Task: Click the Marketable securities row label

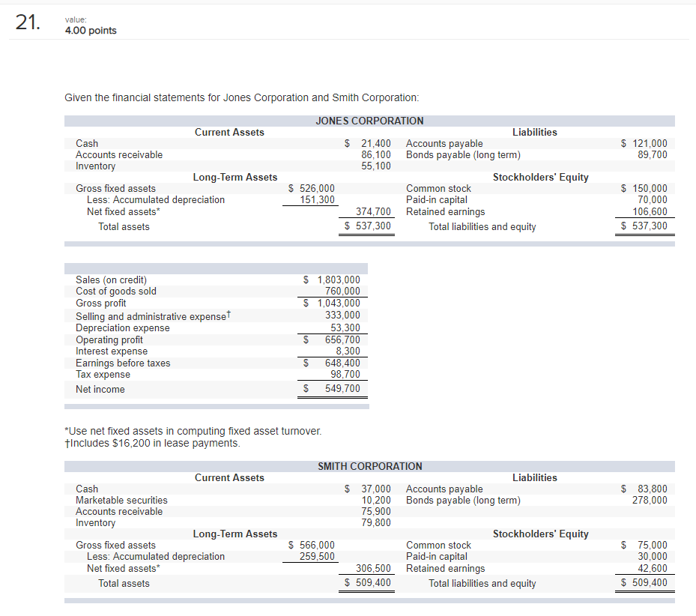Action: coord(121,500)
